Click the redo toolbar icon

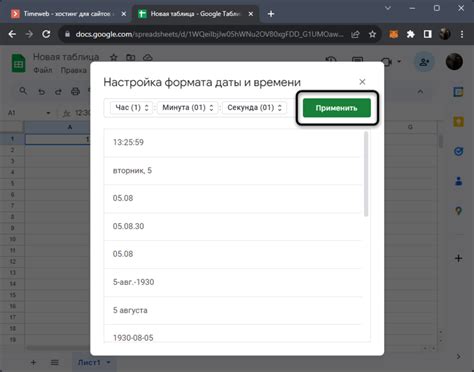click(58, 91)
